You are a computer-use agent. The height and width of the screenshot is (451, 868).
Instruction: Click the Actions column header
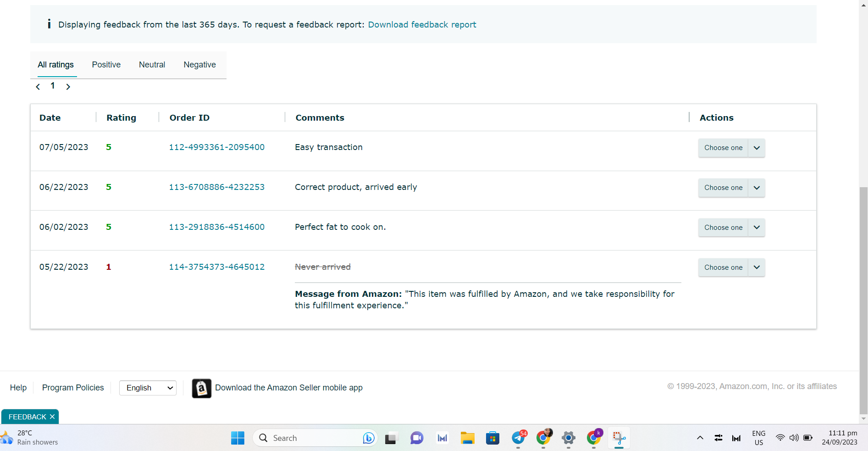717,118
